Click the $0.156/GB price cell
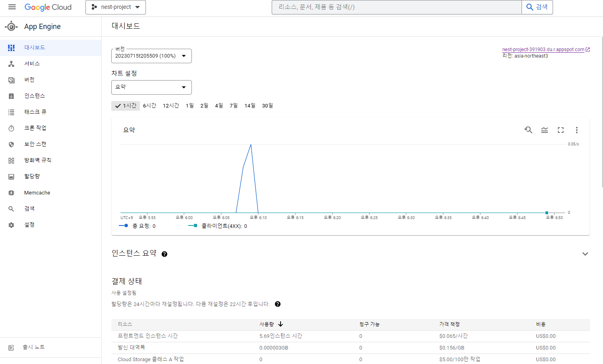The image size is (603, 364). pyautogui.click(x=452, y=348)
